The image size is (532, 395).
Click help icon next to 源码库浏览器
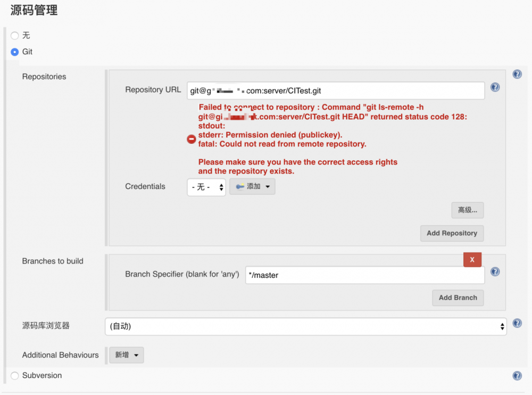(x=517, y=323)
